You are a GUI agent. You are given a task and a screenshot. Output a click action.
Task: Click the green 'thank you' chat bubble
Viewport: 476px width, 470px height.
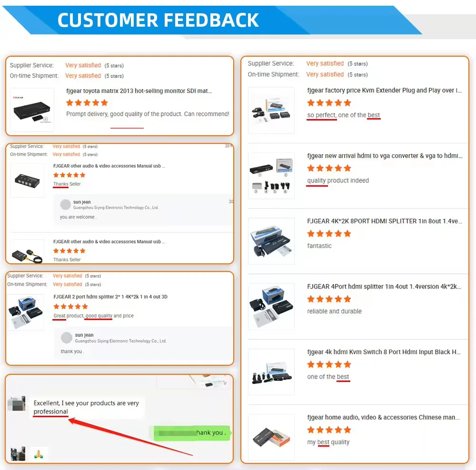192,433
